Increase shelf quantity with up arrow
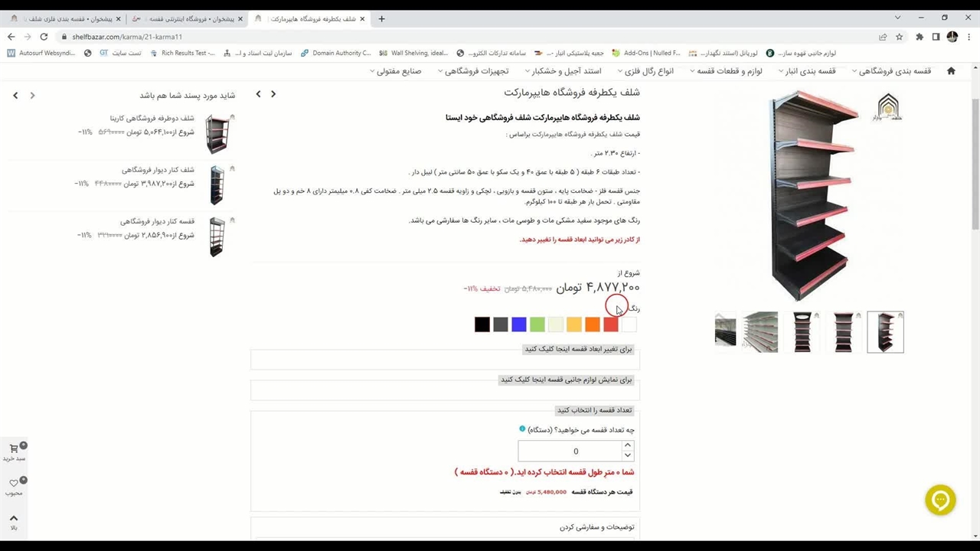The height and width of the screenshot is (551, 980). pyautogui.click(x=627, y=445)
